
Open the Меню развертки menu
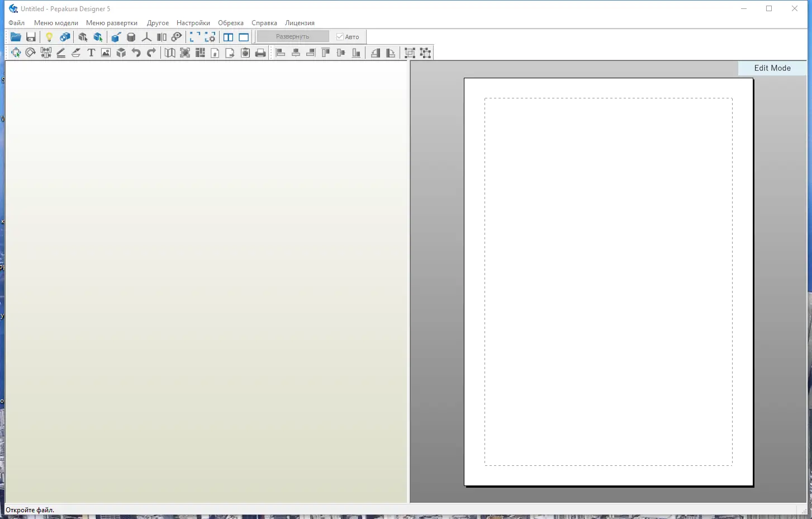112,23
